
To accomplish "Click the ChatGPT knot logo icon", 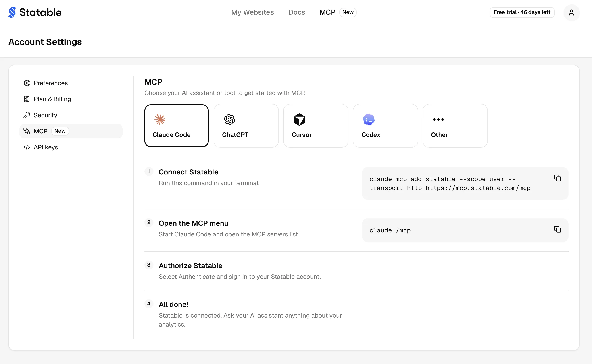I will (229, 120).
